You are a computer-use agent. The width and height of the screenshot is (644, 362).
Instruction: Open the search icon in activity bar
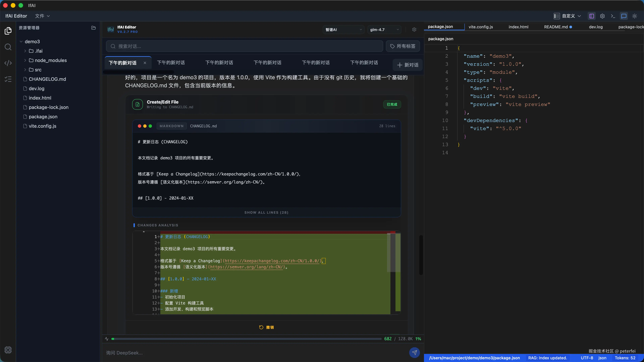(8, 47)
